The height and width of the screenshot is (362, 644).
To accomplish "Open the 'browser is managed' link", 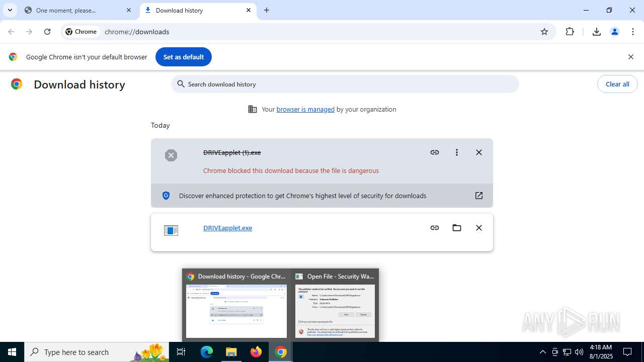I will pyautogui.click(x=305, y=109).
